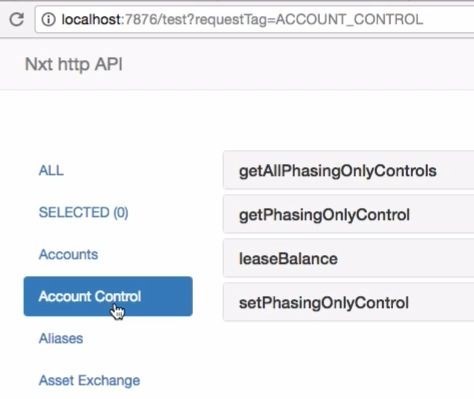The image size is (474, 399).
Task: Select the Account Control category
Action: pos(108,296)
